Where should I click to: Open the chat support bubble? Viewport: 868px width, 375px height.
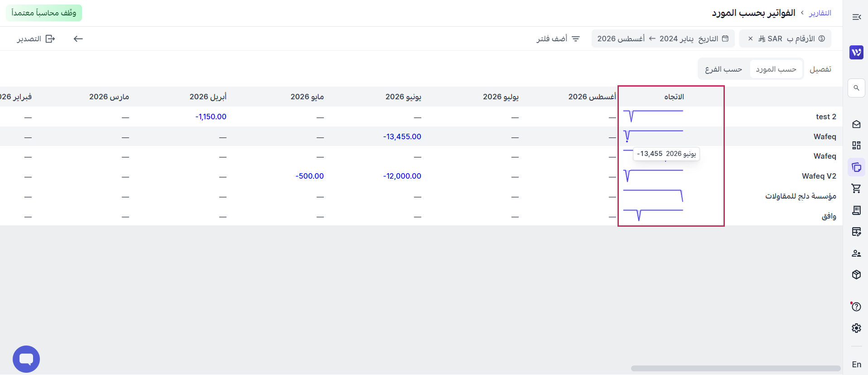26,359
